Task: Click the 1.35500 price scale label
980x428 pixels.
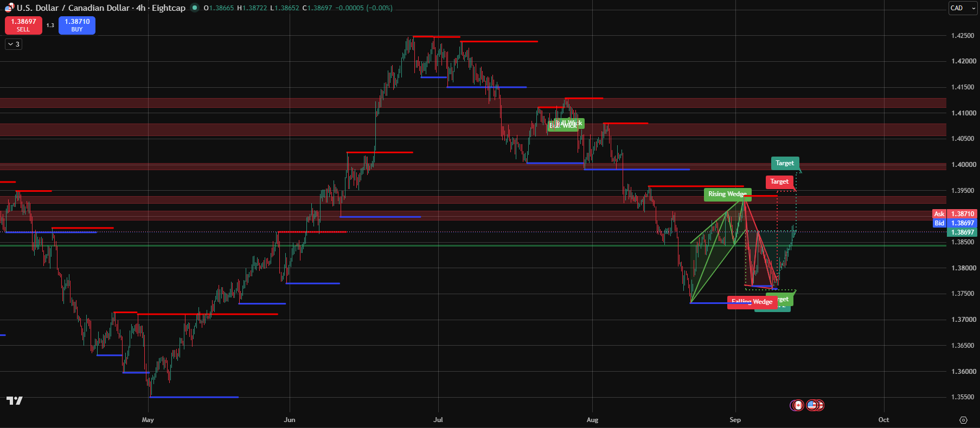Action: [963, 397]
